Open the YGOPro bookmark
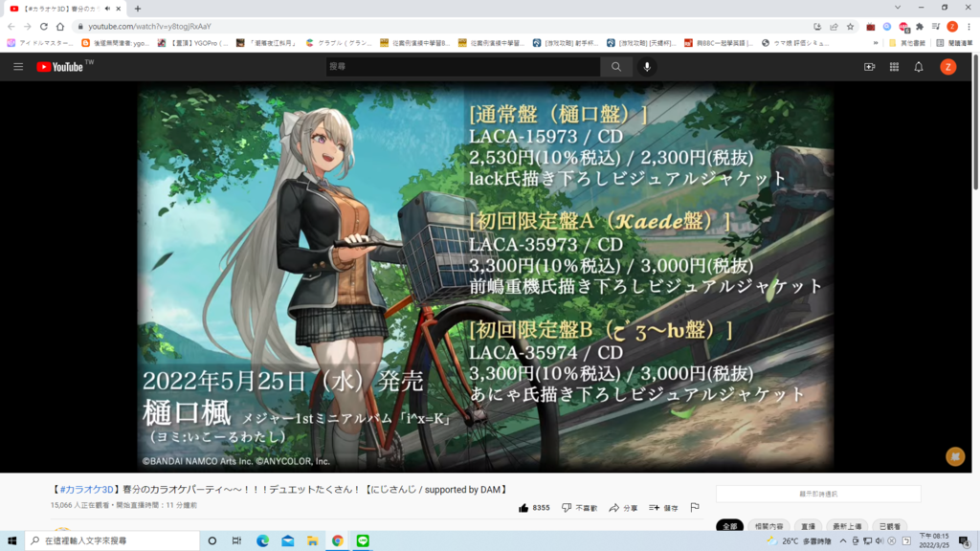Viewport: 980px width, 551px height. [x=193, y=43]
